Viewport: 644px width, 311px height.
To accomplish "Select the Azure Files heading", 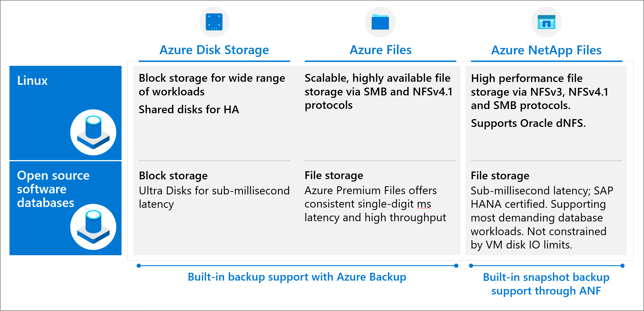I will 381,50.
